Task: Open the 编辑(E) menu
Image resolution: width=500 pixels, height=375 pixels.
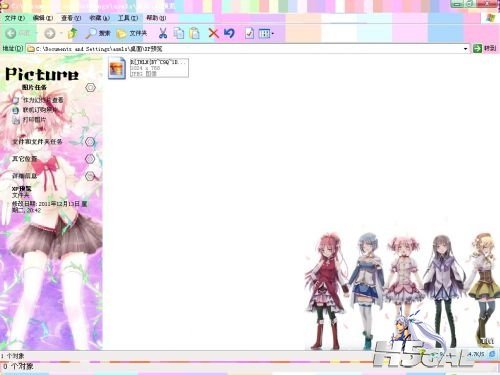Action: (43, 18)
